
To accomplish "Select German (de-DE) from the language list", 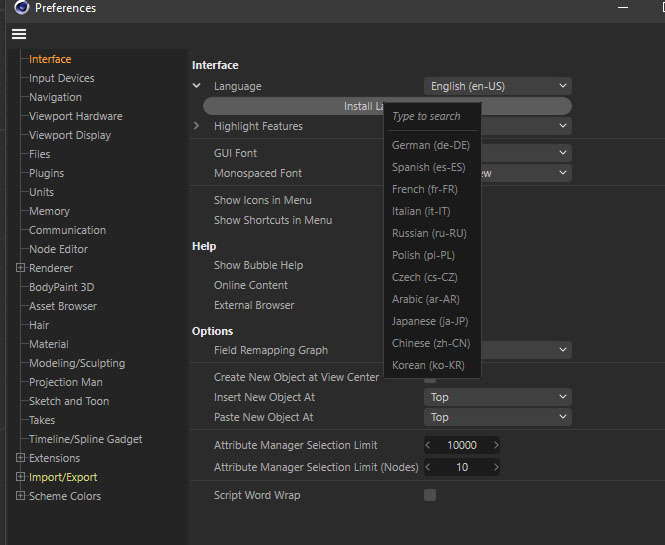I will (x=431, y=146).
